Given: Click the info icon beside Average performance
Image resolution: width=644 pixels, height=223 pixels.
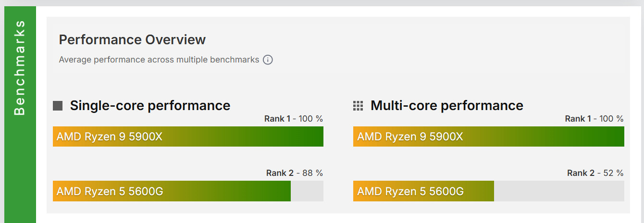Looking at the screenshot, I should (x=268, y=60).
